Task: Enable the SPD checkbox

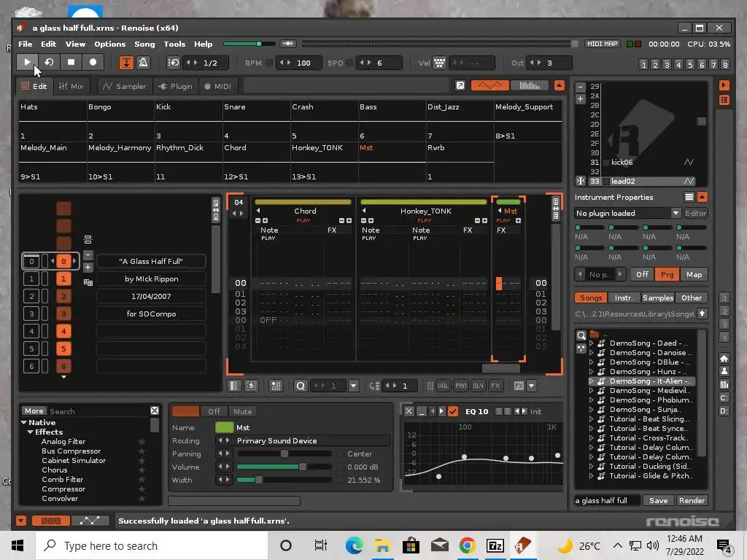Action: pyautogui.click(x=349, y=63)
